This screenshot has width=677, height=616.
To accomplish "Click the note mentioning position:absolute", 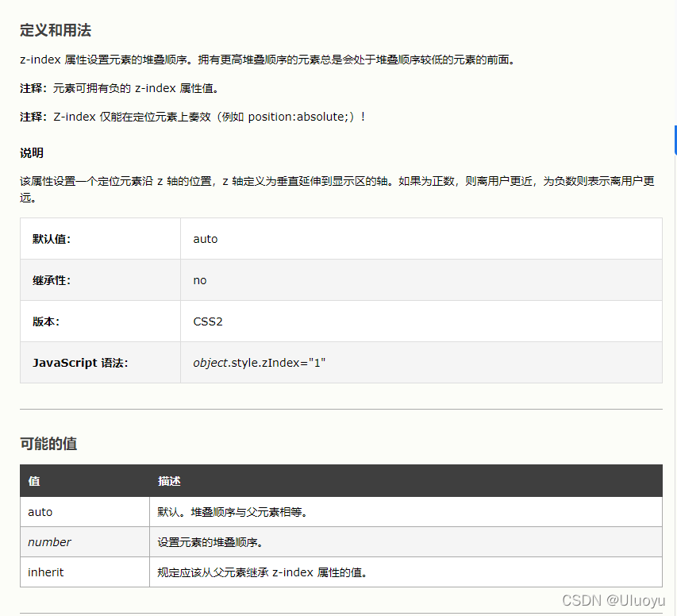I will coord(193,117).
